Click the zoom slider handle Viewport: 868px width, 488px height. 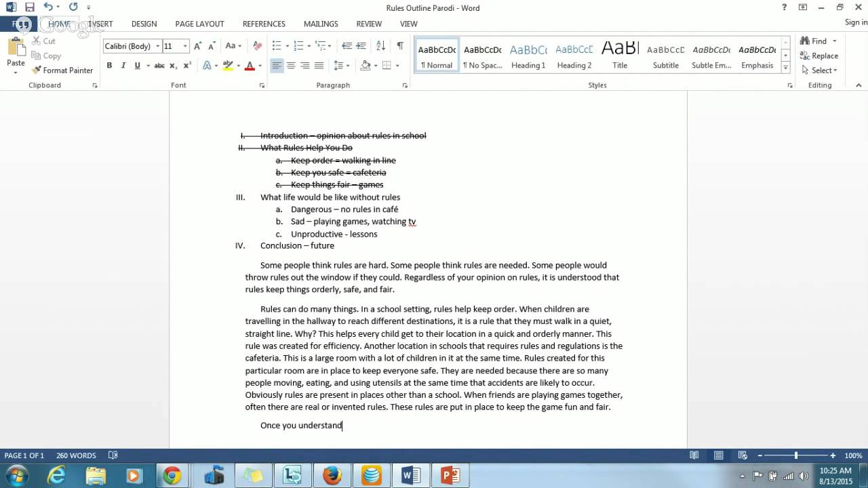coord(796,455)
